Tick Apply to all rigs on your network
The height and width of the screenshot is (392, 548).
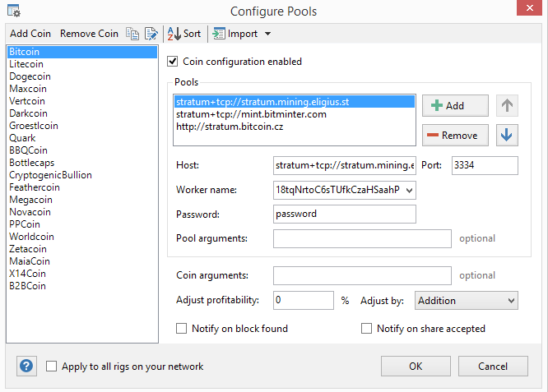click(52, 367)
